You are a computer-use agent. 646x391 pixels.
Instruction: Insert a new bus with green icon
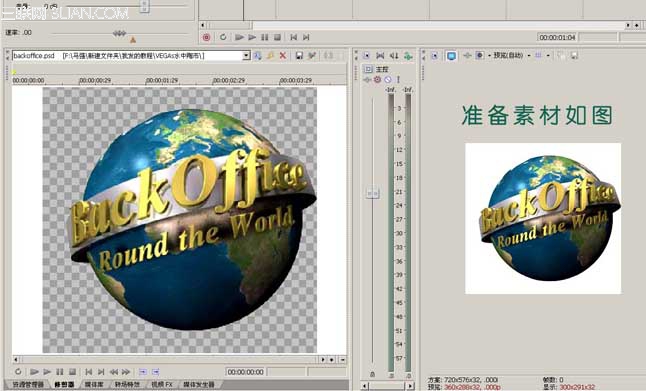pos(407,56)
